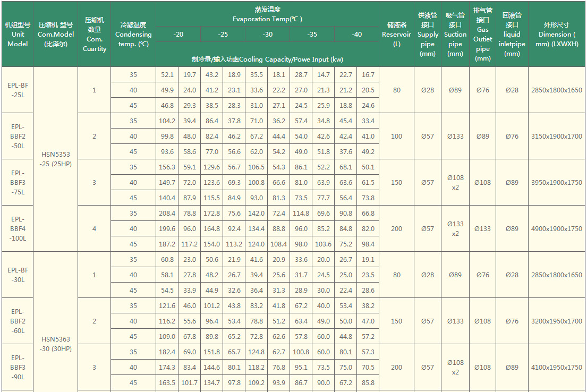Select the EPL-BBF2-50L unit model cell
Screen dimensions: 587x392
tap(18, 137)
